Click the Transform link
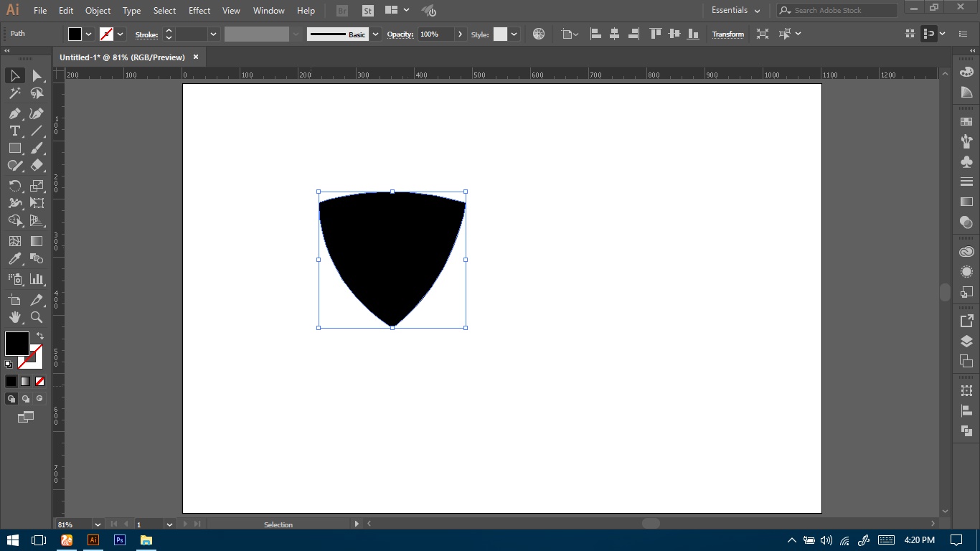Viewport: 980px width, 551px height. (727, 34)
